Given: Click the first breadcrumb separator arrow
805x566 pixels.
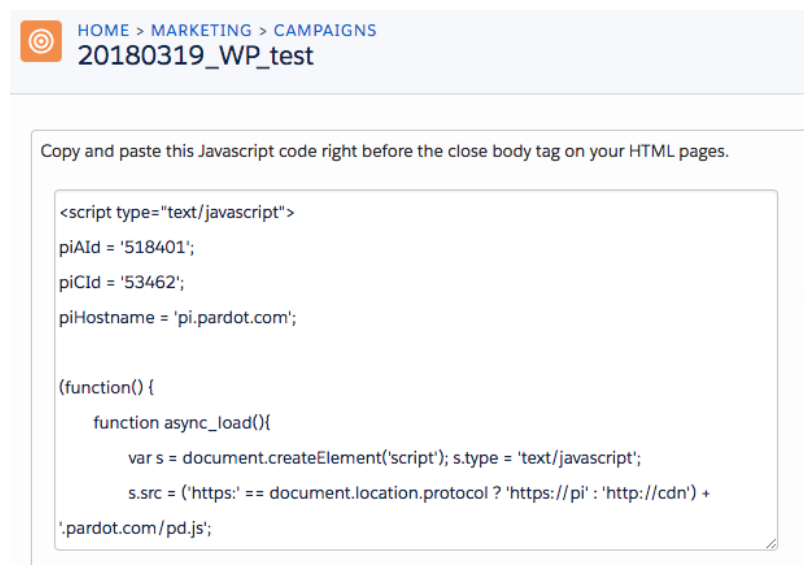Looking at the screenshot, I should [140, 31].
